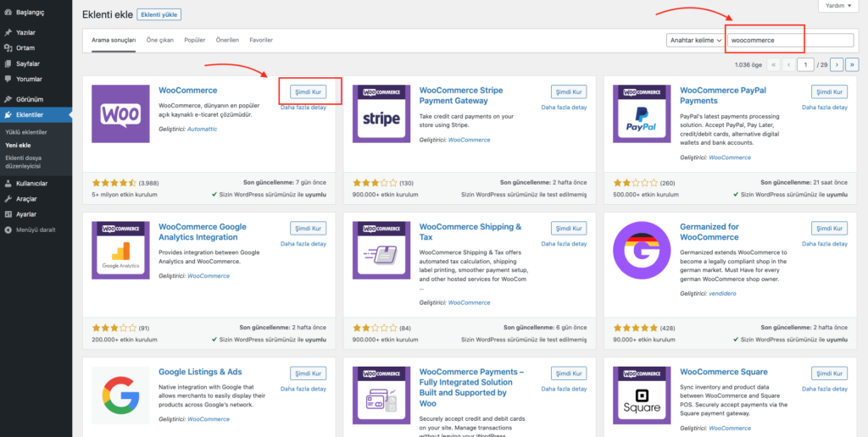Click Şimdi Kur for WooCommerce Shipping & Tax
Viewport: 868px width, 437px height.
569,228
